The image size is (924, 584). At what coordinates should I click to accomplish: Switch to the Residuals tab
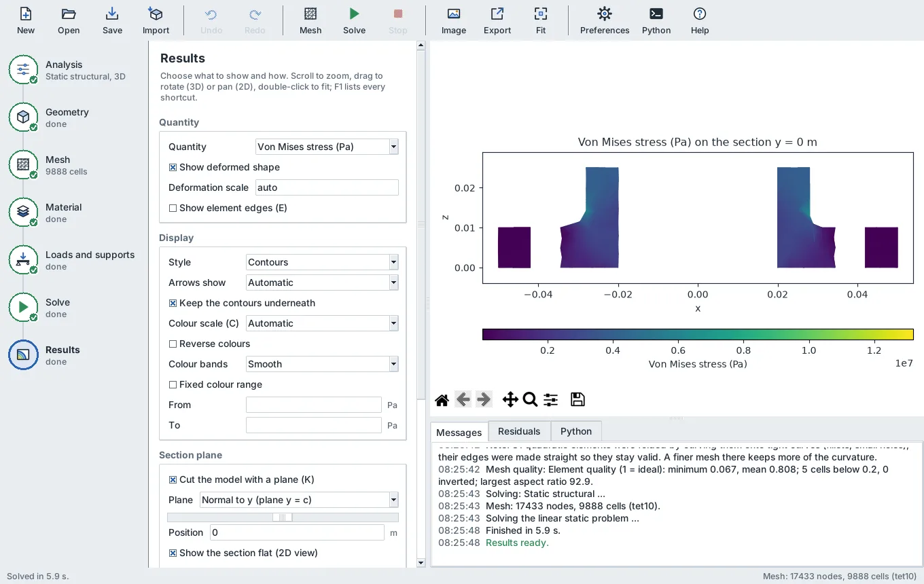tap(519, 431)
